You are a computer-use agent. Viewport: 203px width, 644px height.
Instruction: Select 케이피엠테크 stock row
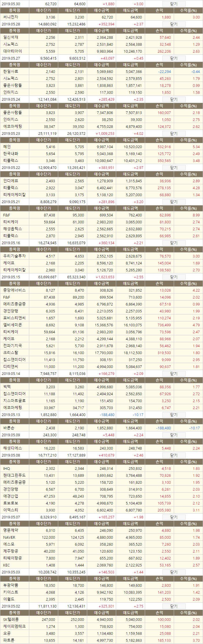14,626
